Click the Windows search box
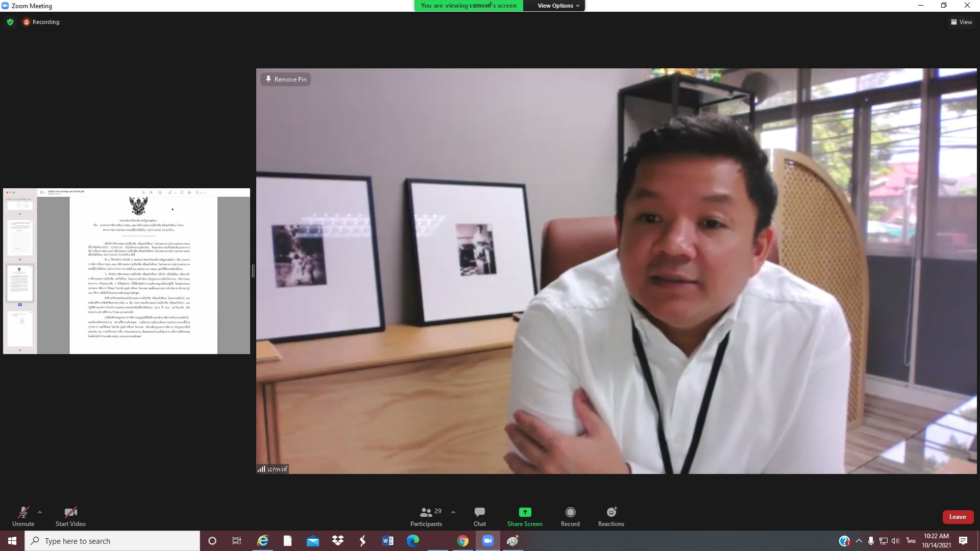Image resolution: width=980 pixels, height=551 pixels. (112, 541)
